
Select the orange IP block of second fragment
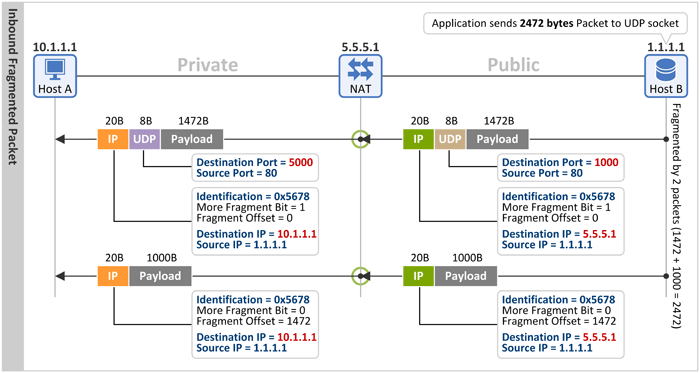[113, 276]
